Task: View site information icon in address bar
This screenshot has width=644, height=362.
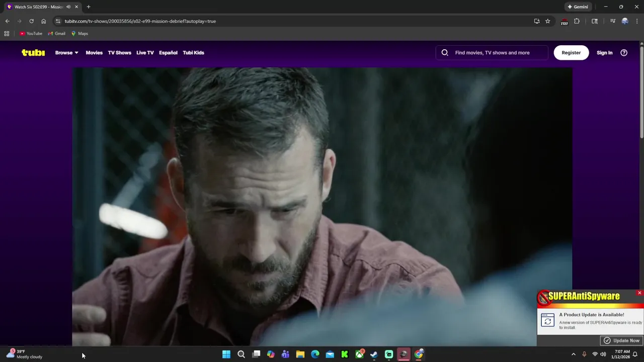Action: coord(58,21)
